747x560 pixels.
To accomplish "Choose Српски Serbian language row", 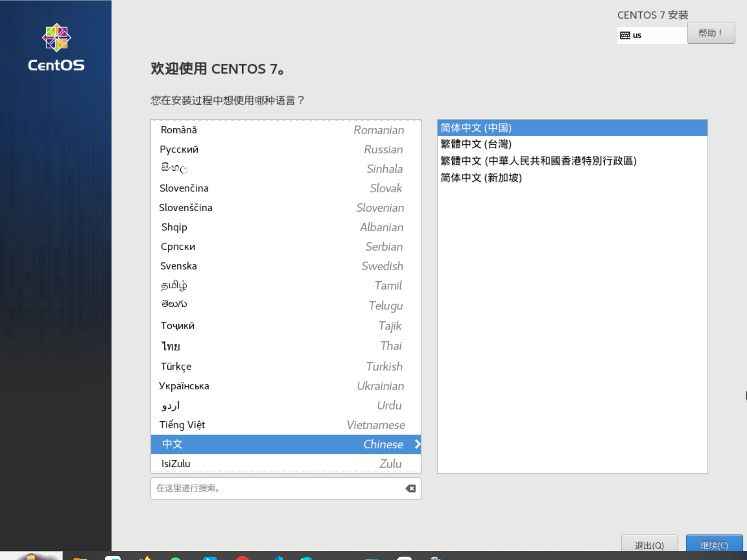I will [x=286, y=247].
